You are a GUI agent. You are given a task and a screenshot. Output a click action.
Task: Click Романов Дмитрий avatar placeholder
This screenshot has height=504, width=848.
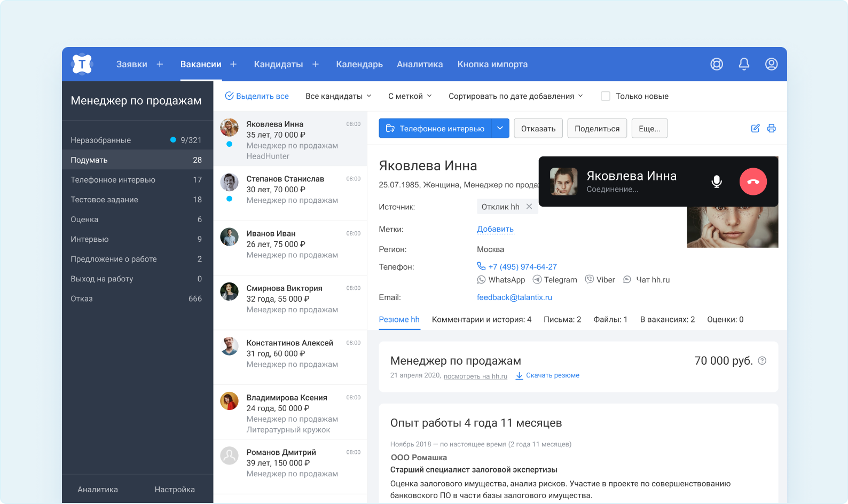[x=230, y=455]
